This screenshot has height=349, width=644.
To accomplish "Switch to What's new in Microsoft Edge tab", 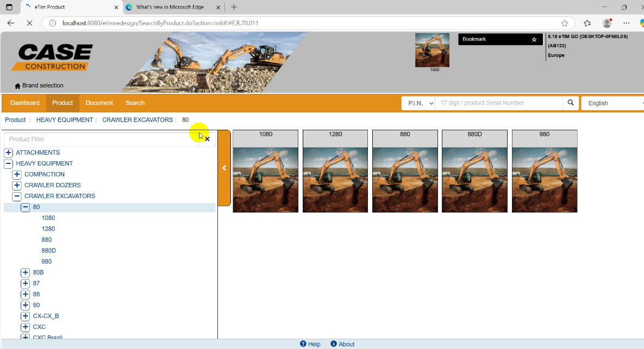I will [173, 7].
